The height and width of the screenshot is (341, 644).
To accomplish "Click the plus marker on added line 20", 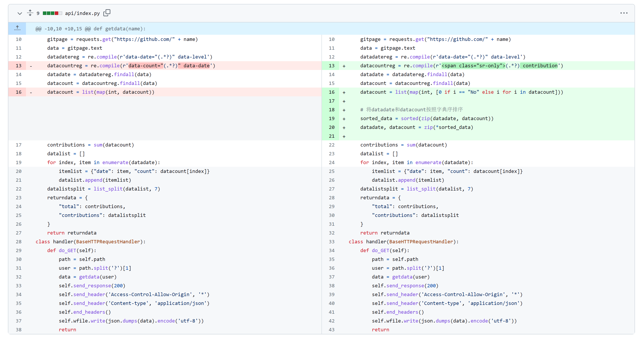I will 344,128.
